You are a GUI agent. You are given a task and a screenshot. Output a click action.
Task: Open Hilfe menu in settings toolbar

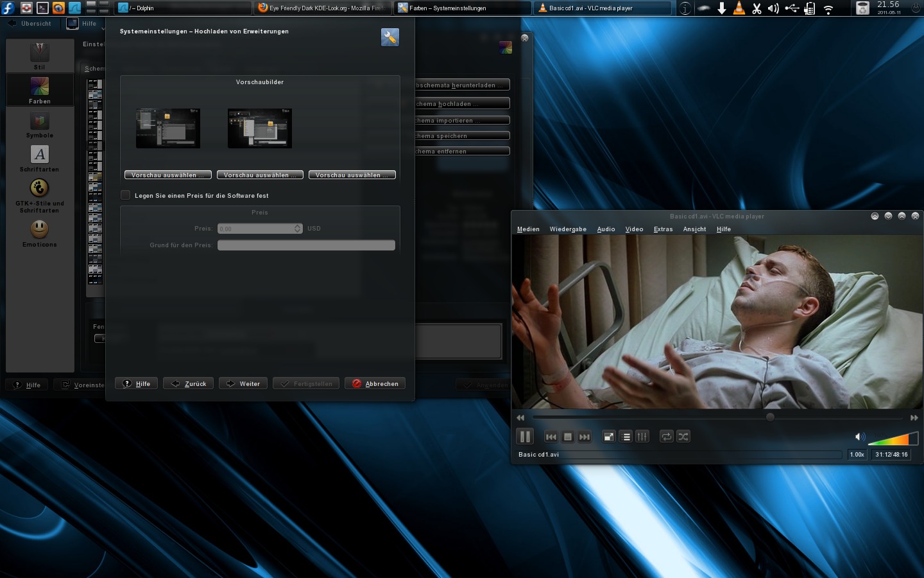82,24
